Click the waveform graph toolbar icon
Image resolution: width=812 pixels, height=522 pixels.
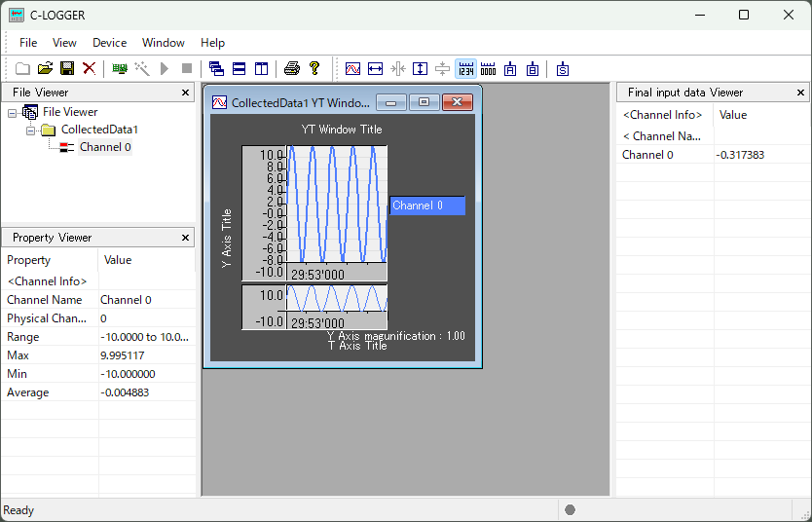(352, 68)
